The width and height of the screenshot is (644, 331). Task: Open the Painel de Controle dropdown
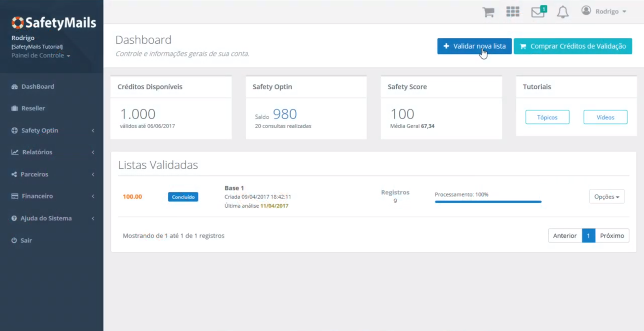pos(41,55)
